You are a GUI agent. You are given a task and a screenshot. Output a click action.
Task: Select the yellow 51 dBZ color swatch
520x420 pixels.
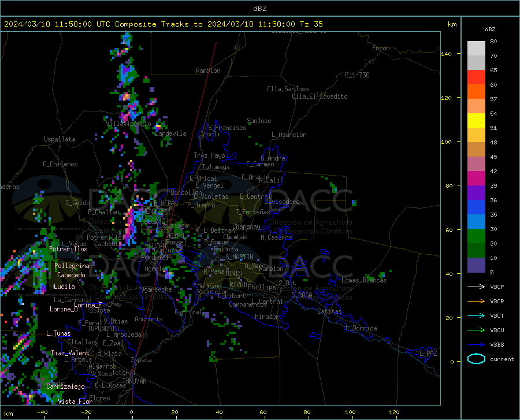click(476, 121)
